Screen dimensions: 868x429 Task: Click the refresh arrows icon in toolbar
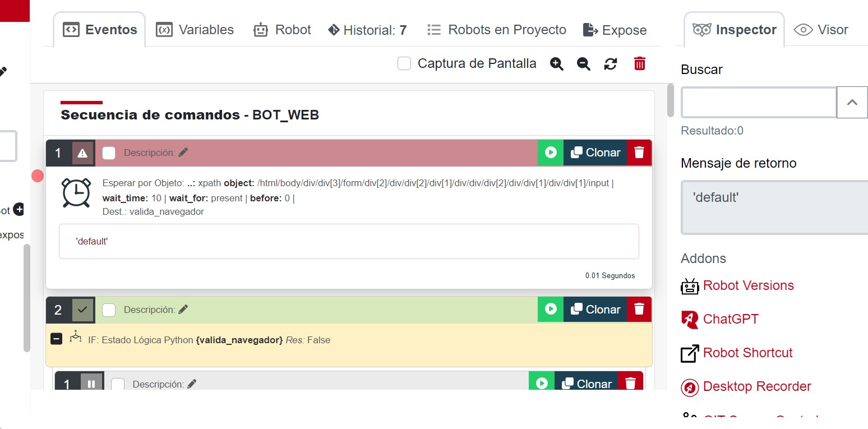(x=611, y=64)
